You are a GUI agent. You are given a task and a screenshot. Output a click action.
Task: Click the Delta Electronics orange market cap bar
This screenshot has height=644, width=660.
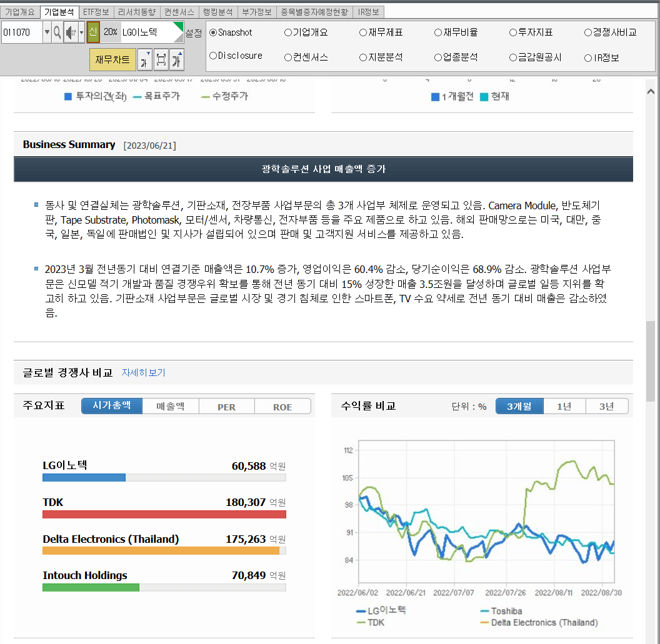pyautogui.click(x=161, y=551)
